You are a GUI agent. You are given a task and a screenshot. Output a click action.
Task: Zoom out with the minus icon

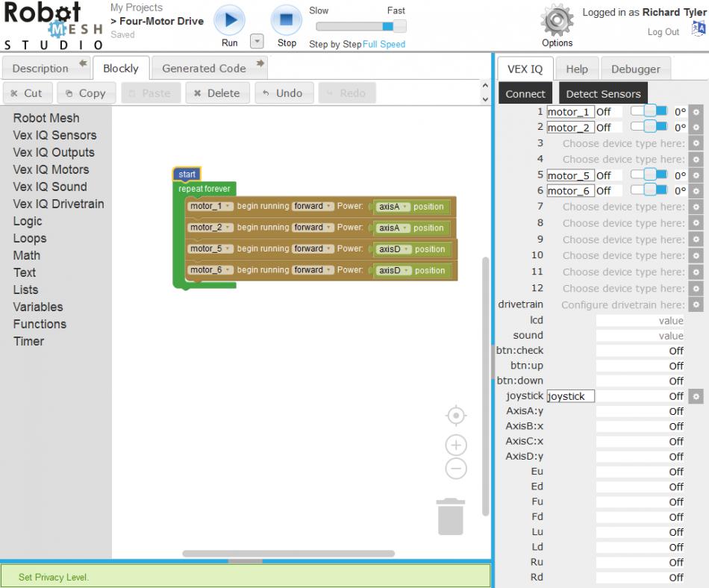456,469
